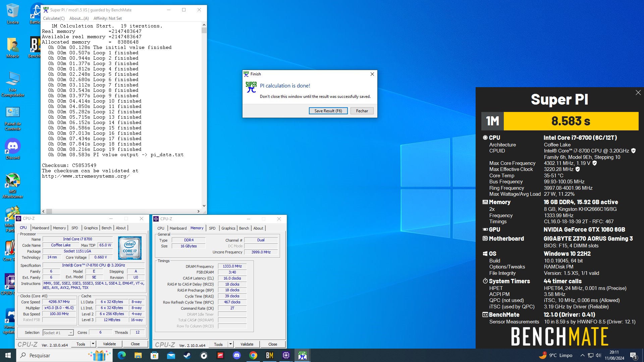
Task: Open the Lixeira recycle bin desktop icon
Action: coord(12,13)
